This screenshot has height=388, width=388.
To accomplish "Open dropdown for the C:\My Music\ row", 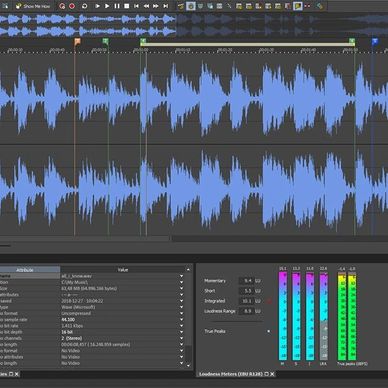I will click(181, 282).
